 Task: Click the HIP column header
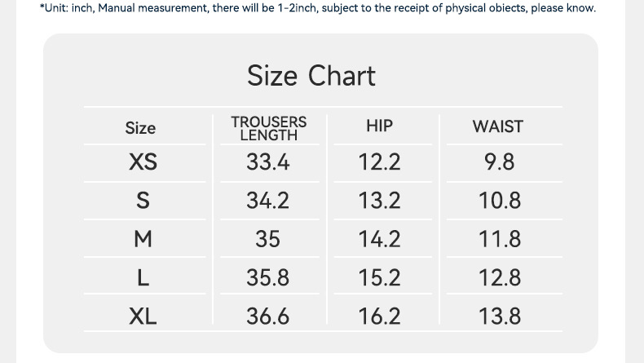coord(379,126)
